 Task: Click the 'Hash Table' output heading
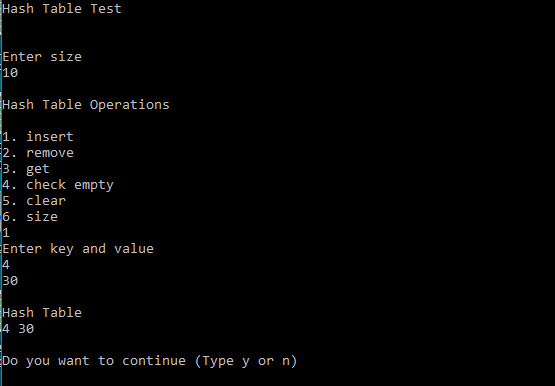tap(42, 313)
